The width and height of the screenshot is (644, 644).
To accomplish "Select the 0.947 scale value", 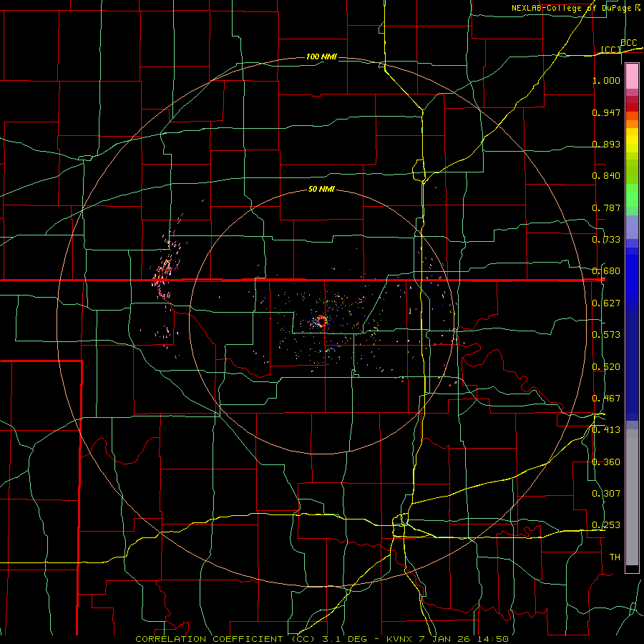I will tap(606, 112).
